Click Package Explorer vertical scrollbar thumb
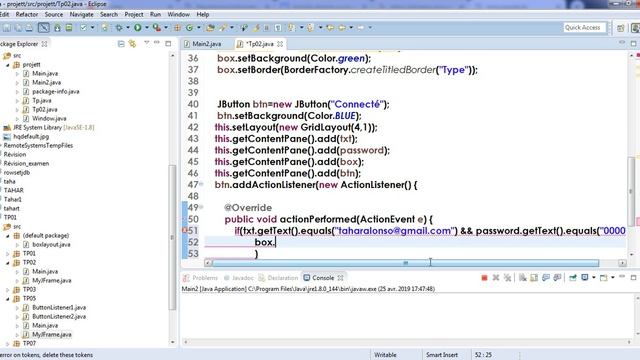Viewport: 640px width, 360px height. tap(172, 237)
